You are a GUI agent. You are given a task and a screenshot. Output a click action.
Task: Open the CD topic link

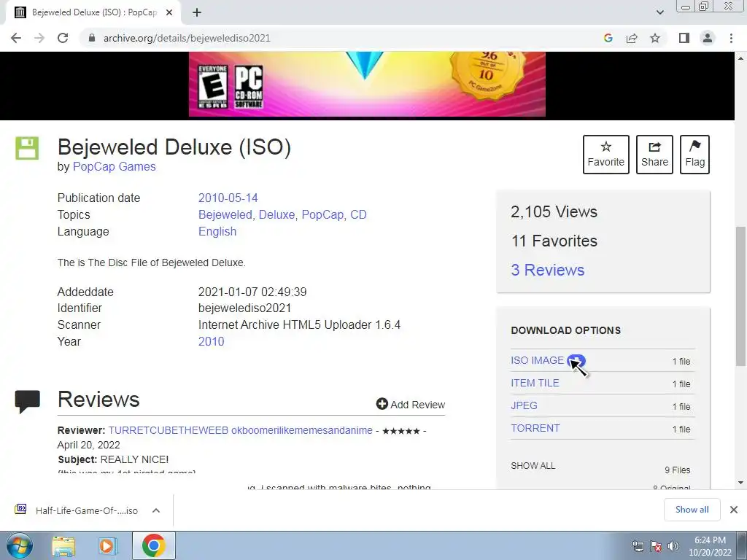(359, 215)
